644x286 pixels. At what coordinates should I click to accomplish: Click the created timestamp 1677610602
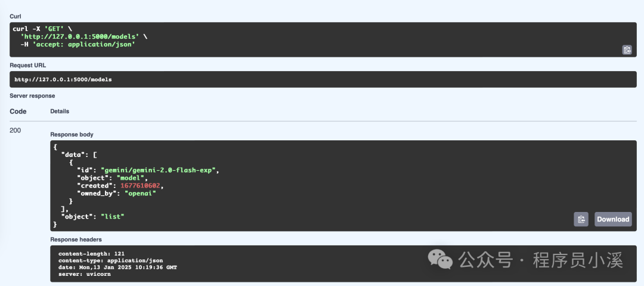141,186
